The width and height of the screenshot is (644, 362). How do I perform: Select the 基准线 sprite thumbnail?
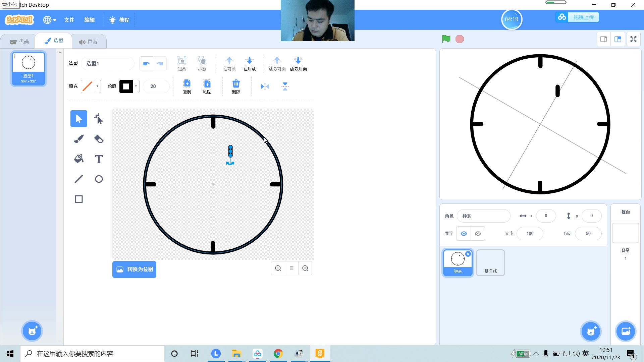click(490, 263)
